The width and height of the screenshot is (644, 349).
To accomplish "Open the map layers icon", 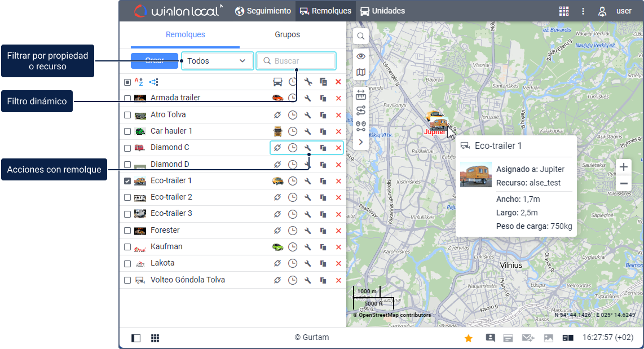I will pyautogui.click(x=361, y=72).
